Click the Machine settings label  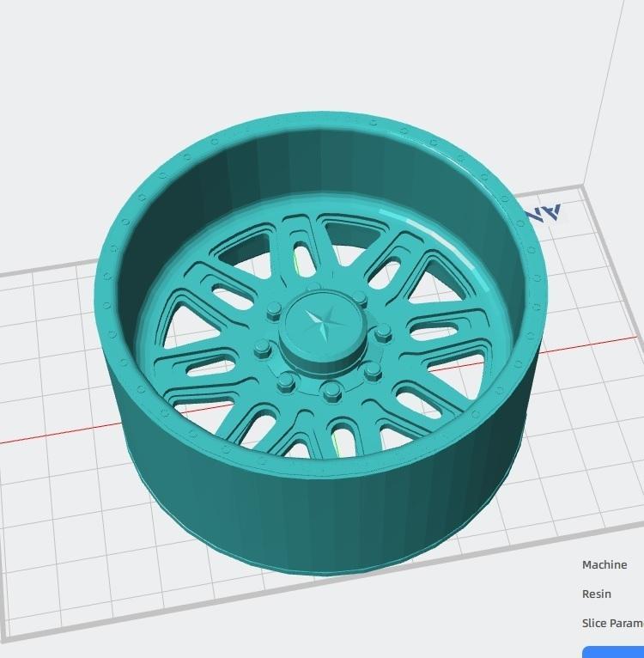coord(605,565)
